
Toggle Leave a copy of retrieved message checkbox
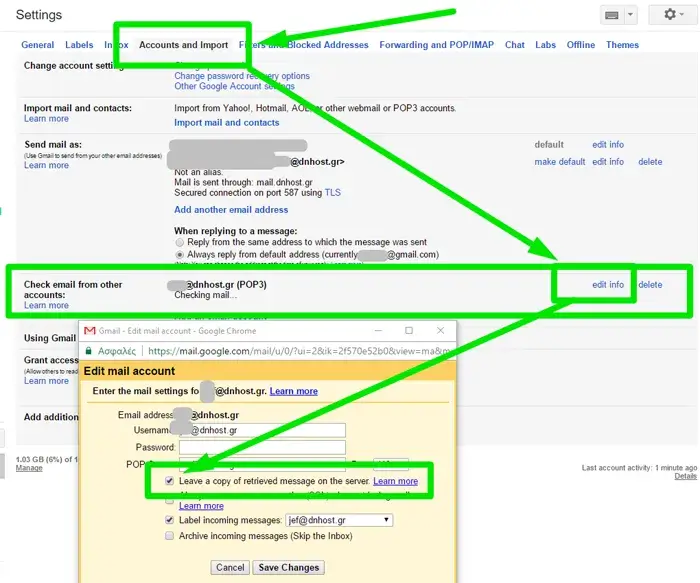tap(169, 481)
